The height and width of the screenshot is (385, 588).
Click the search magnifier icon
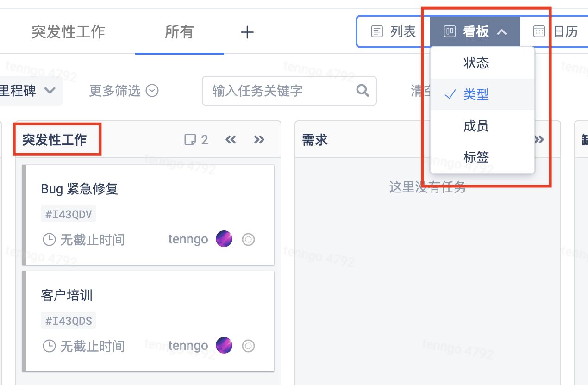pyautogui.click(x=363, y=90)
